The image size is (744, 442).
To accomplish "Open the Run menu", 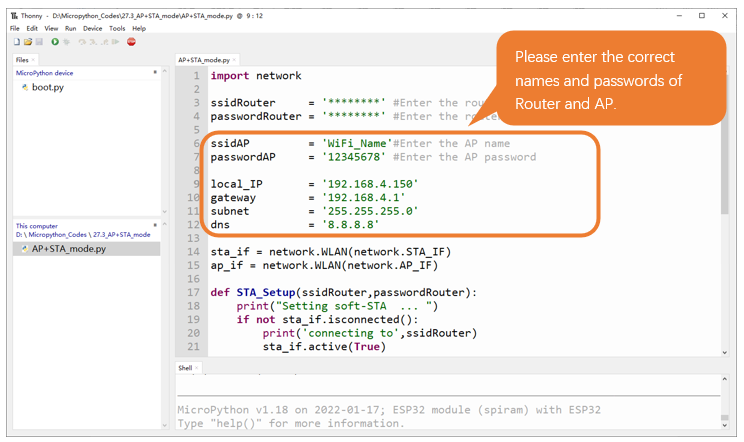I will click(71, 28).
